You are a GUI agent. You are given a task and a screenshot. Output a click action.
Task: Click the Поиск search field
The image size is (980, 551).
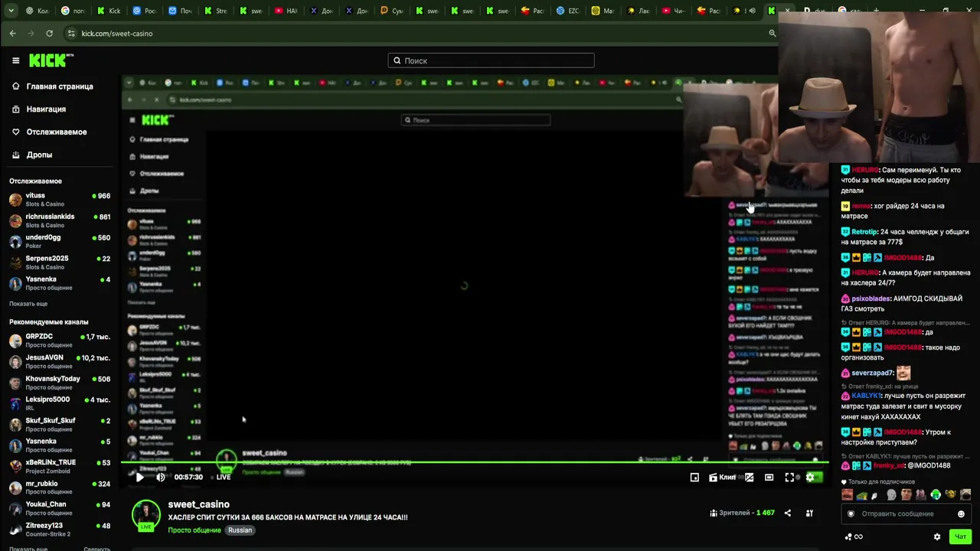click(491, 60)
